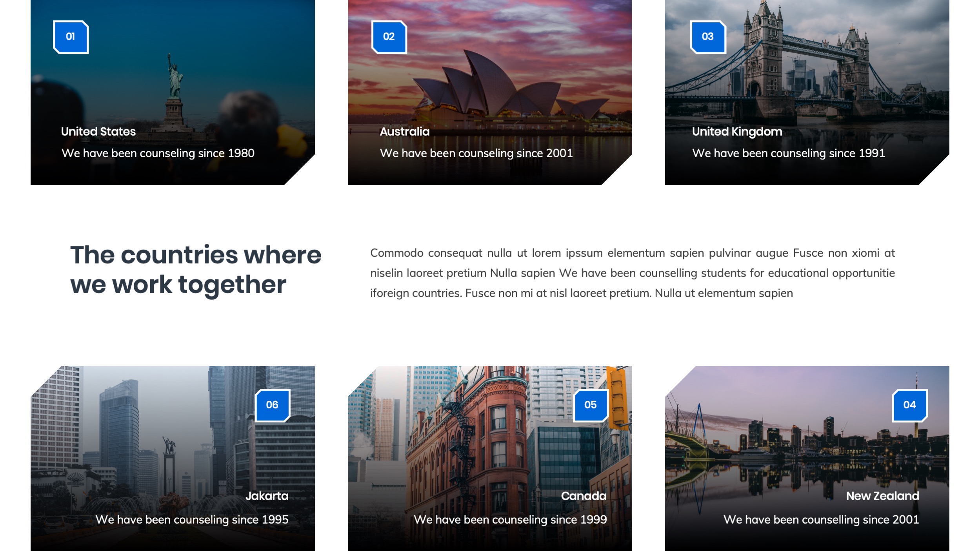Click the 'United States' card title
The image size is (980, 551).
tap(97, 132)
